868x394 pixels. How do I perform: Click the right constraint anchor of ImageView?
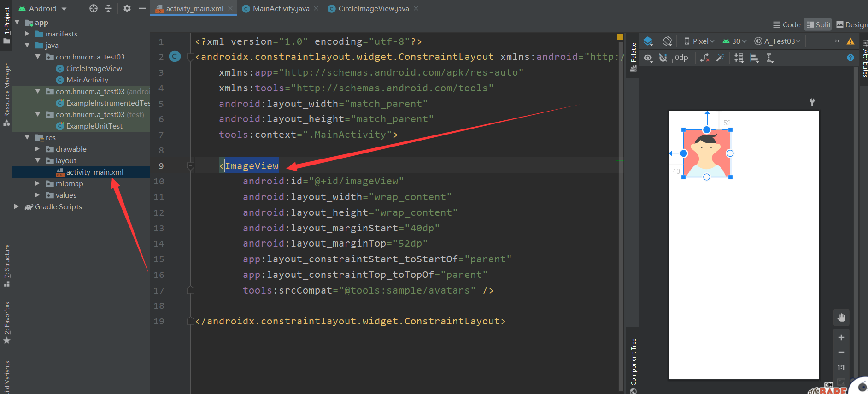pos(730,153)
